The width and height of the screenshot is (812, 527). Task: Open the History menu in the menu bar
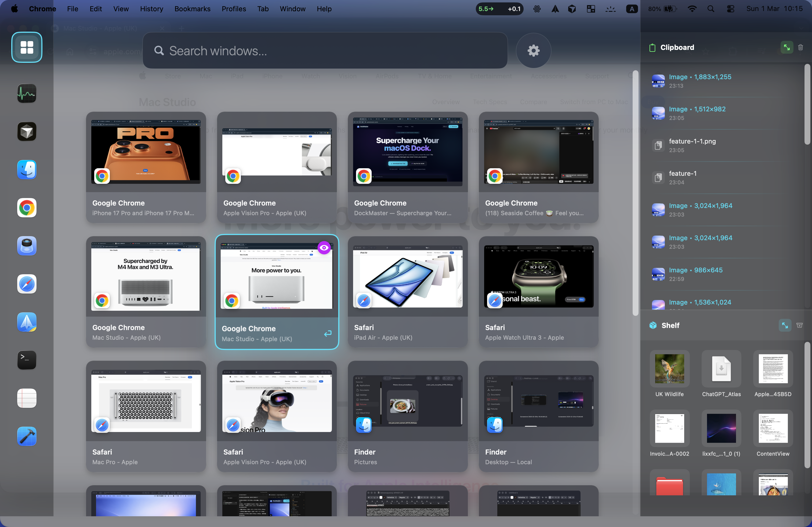click(151, 9)
